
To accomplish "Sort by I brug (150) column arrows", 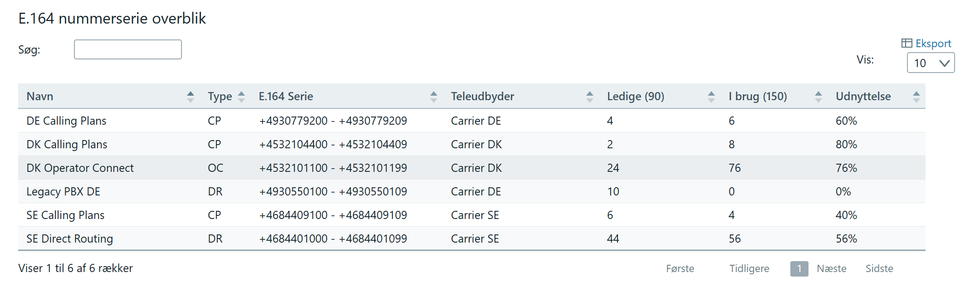I will (818, 97).
